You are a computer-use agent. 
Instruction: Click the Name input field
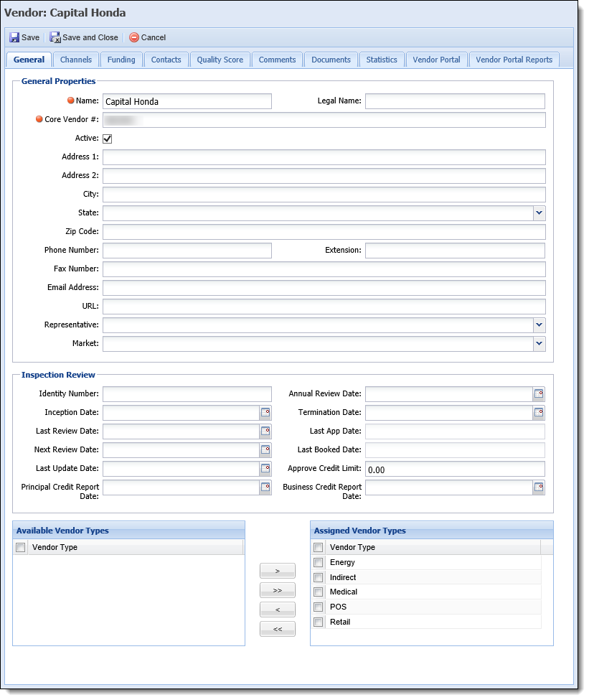(187, 101)
